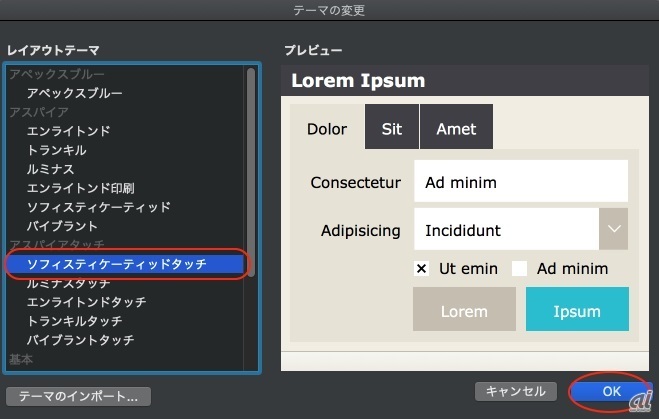Select ソフィスティケーティッドタッチ theme
This screenshot has height=419, width=659.
tap(117, 264)
